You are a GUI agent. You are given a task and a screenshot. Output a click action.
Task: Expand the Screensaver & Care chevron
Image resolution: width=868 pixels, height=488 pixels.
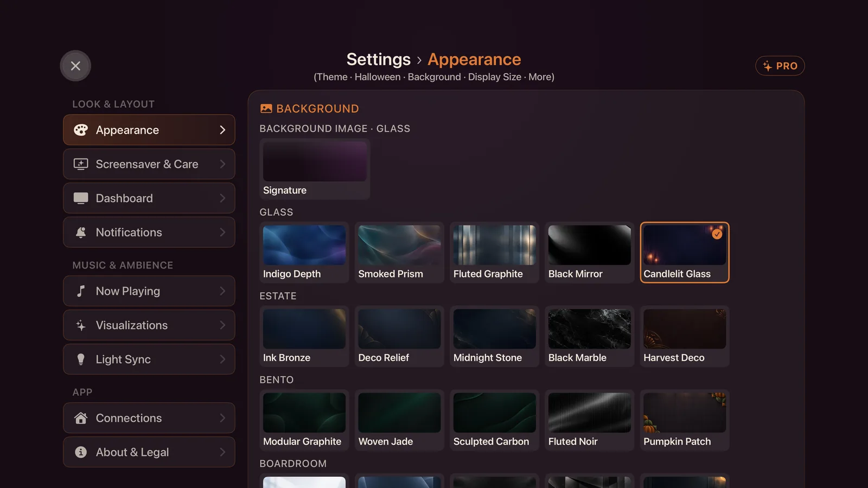222,164
